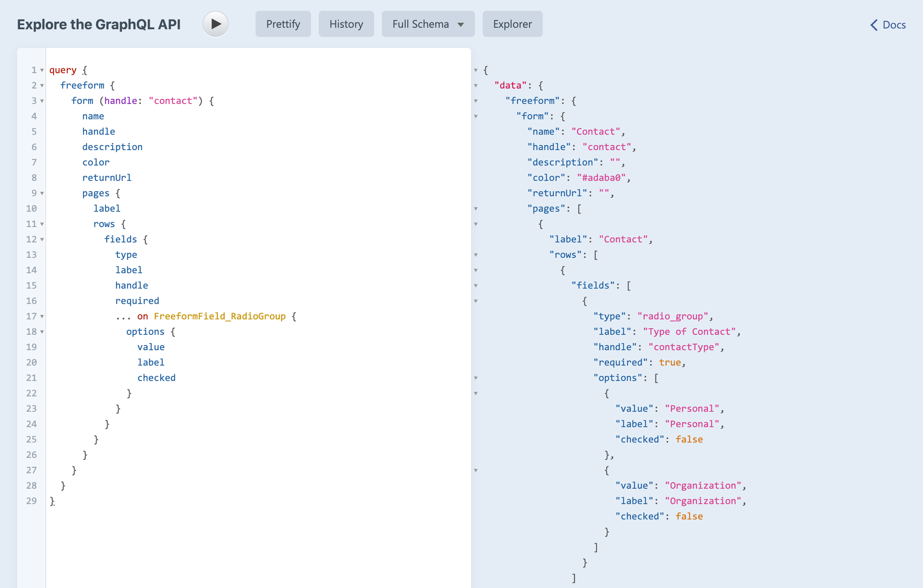
Task: Collapse the rows block on line 11
Action: click(42, 224)
